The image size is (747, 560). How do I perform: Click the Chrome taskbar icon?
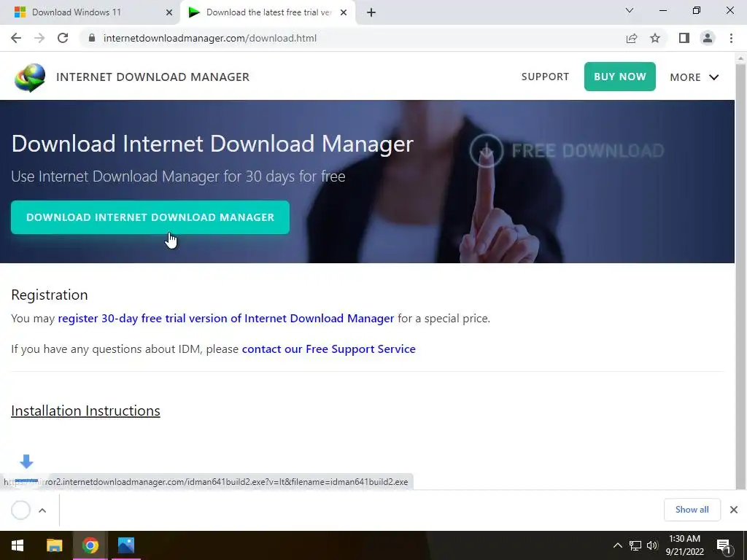click(x=90, y=545)
